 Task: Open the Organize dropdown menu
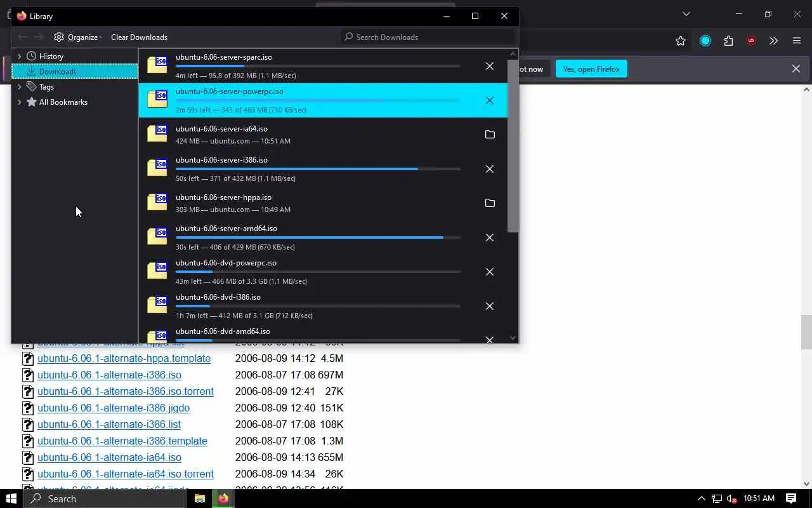click(79, 37)
